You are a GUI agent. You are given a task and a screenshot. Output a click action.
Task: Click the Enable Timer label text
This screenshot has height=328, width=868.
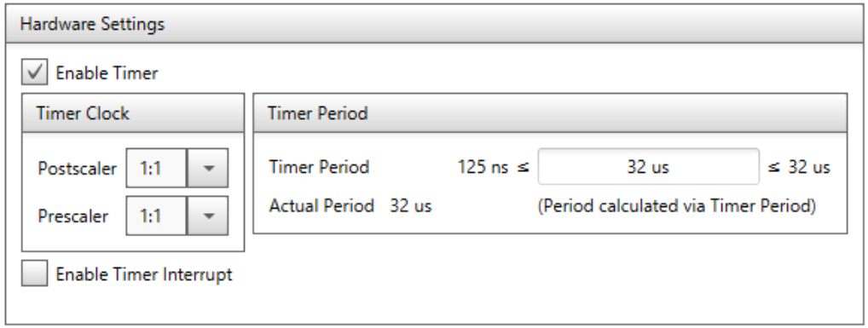coord(107,73)
